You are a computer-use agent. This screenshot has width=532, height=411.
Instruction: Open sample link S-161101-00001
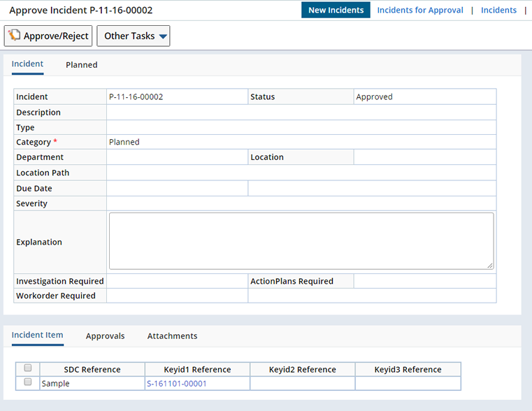coord(176,384)
